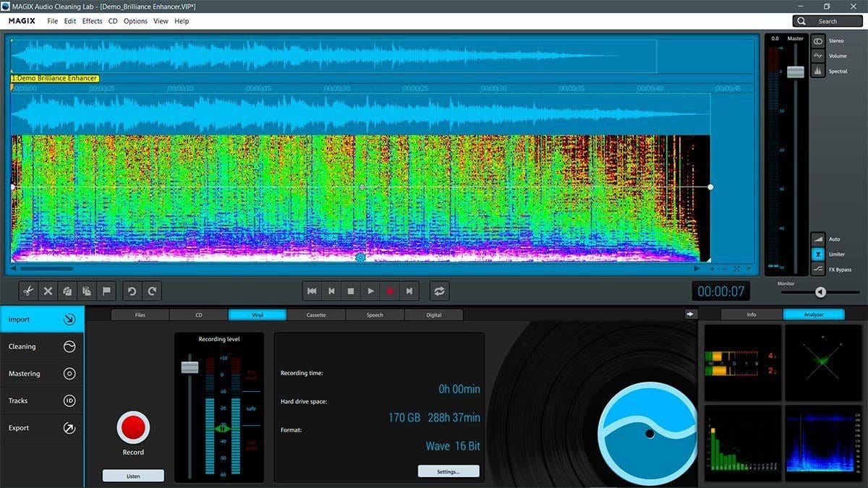
Task: Toggle the Volume curve button
Action: click(x=818, y=56)
